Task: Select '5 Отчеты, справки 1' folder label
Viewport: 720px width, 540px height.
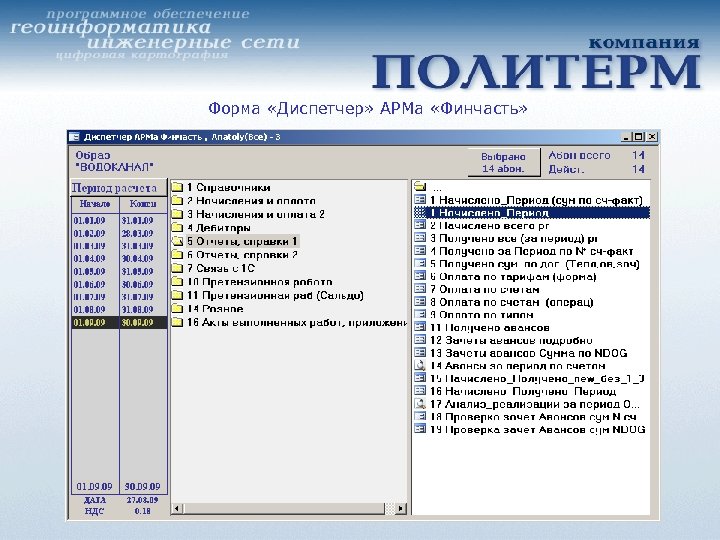Action: pos(242,241)
